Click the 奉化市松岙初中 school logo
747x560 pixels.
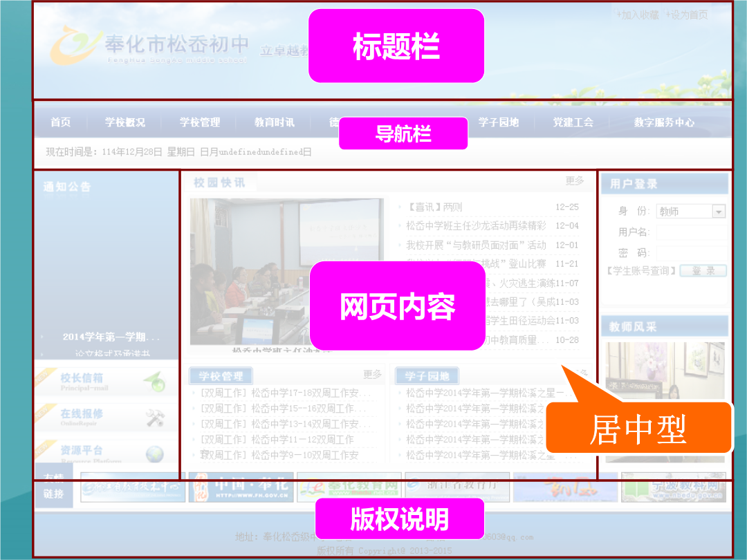pyautogui.click(x=149, y=45)
